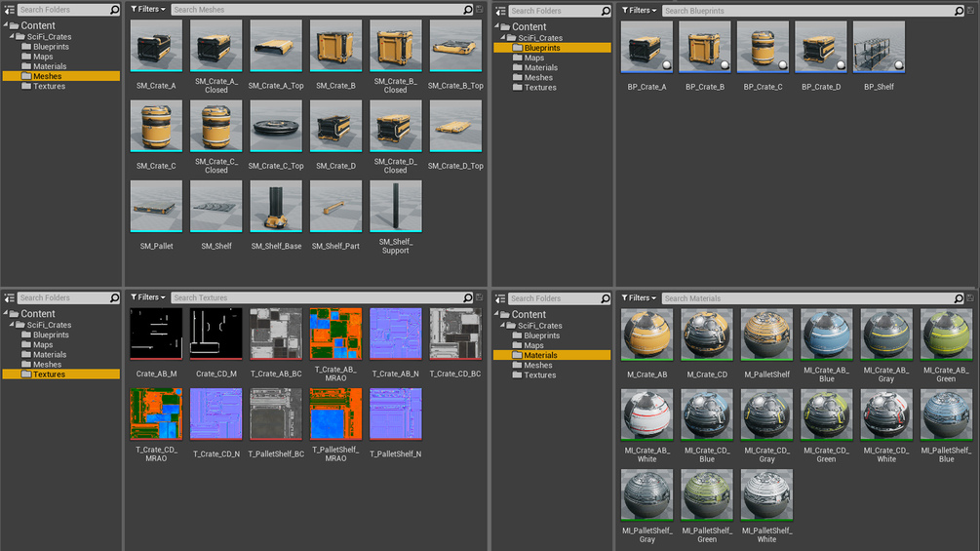This screenshot has height=551, width=980.
Task: Save the Search Meshes query as a collection
Action: pyautogui.click(x=480, y=10)
